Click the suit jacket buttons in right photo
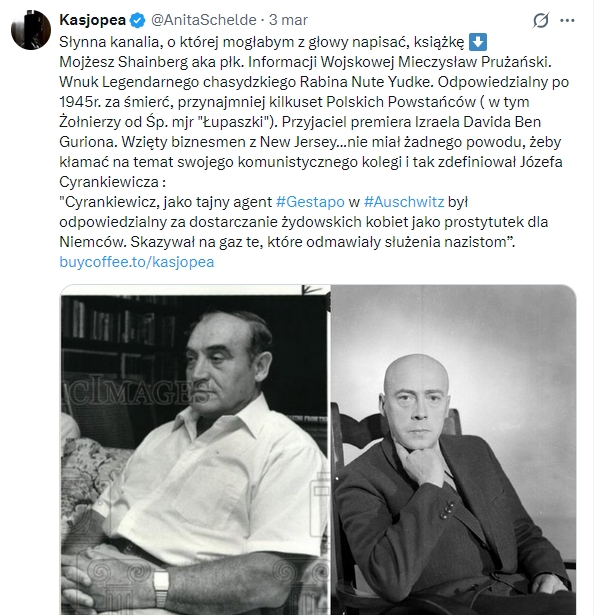This screenshot has width=597, height=615. [x=447, y=509]
